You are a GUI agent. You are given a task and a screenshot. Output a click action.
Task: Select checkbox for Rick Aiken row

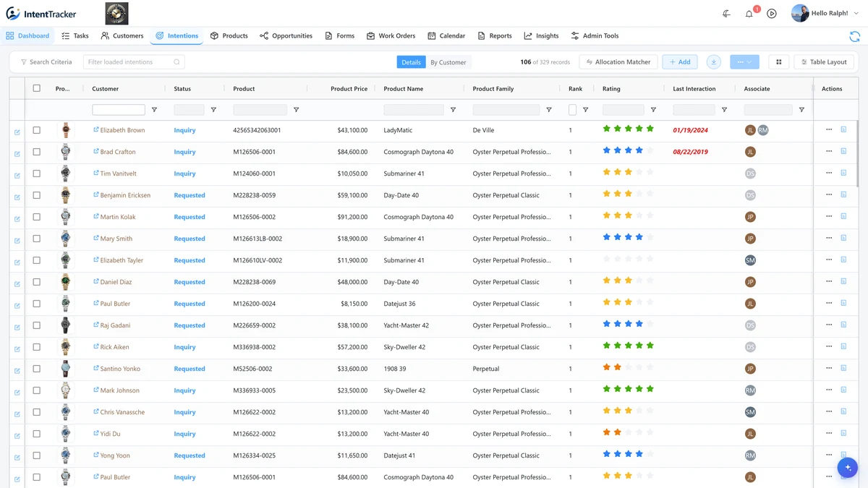37,347
